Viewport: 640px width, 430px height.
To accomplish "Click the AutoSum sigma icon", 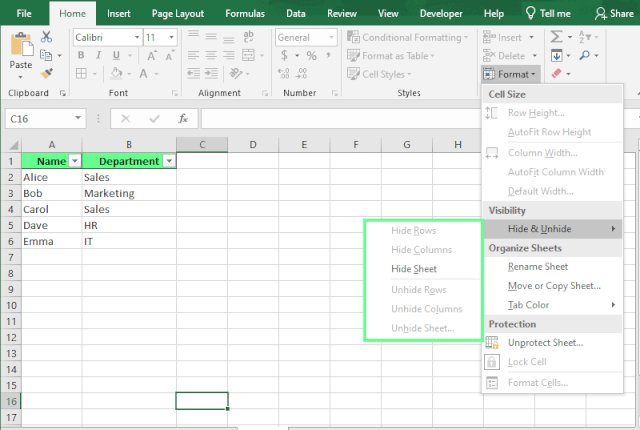I will tap(556, 37).
